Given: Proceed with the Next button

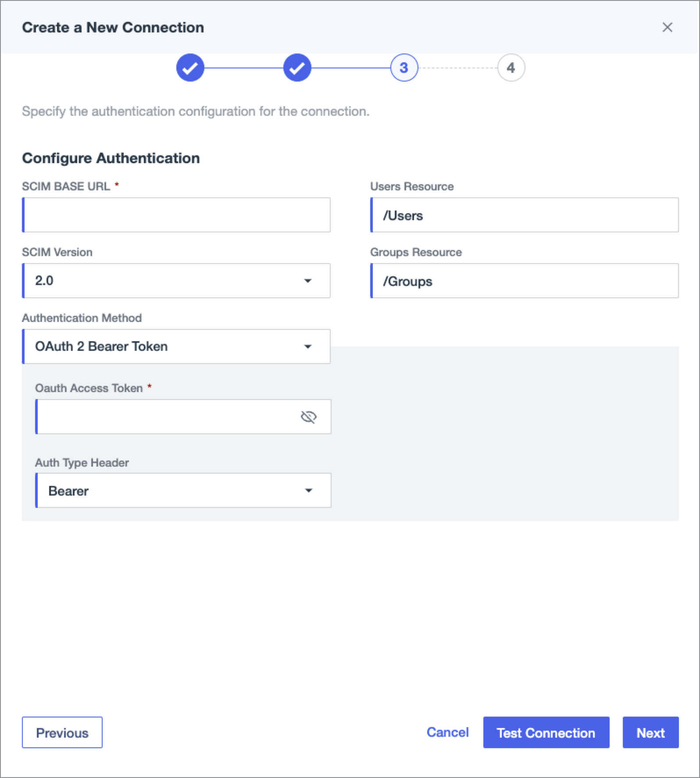Looking at the screenshot, I should (x=650, y=732).
